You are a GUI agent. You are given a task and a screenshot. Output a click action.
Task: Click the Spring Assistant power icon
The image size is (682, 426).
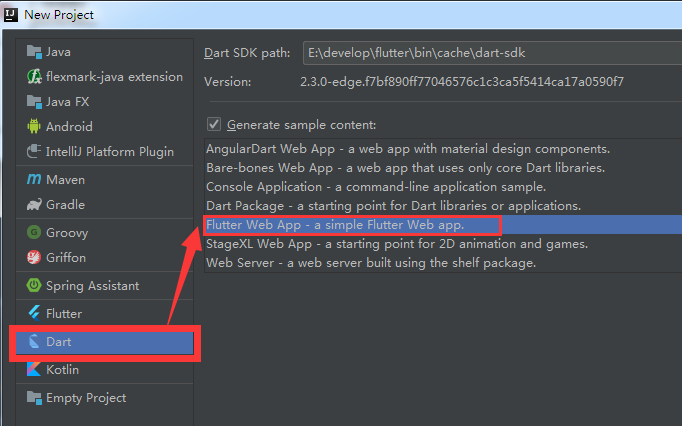[x=34, y=285]
